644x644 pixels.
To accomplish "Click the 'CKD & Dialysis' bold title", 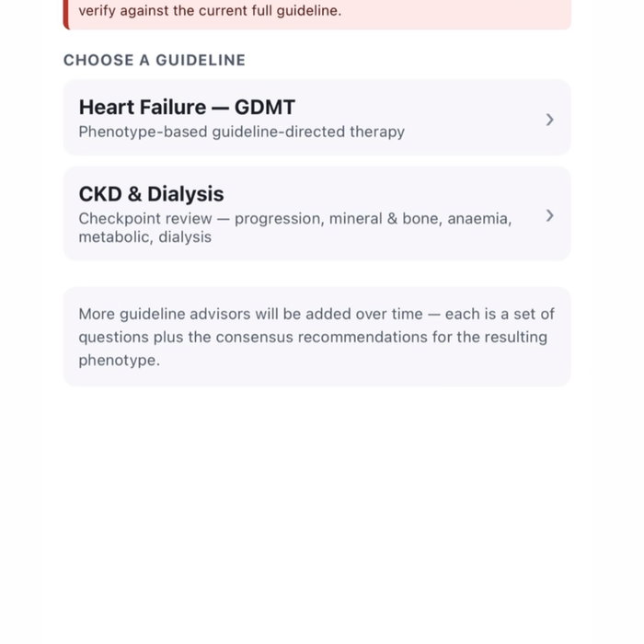I will coord(151,194).
